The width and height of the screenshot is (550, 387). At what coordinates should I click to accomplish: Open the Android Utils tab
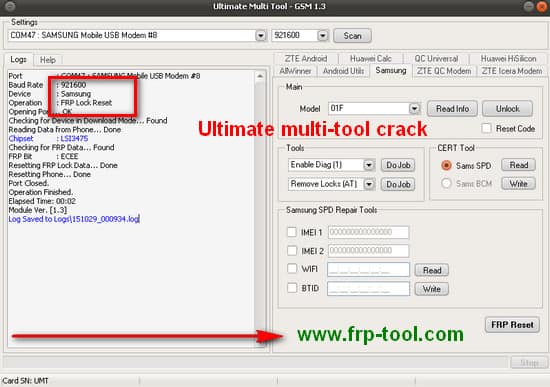tap(343, 71)
